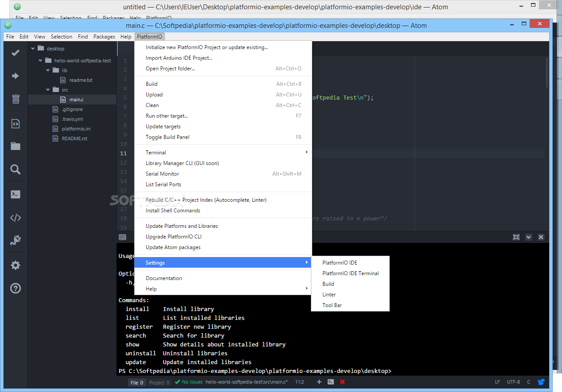Image resolution: width=562 pixels, height=392 pixels.
Task: Click the Project 0 linter button
Action: (159, 382)
